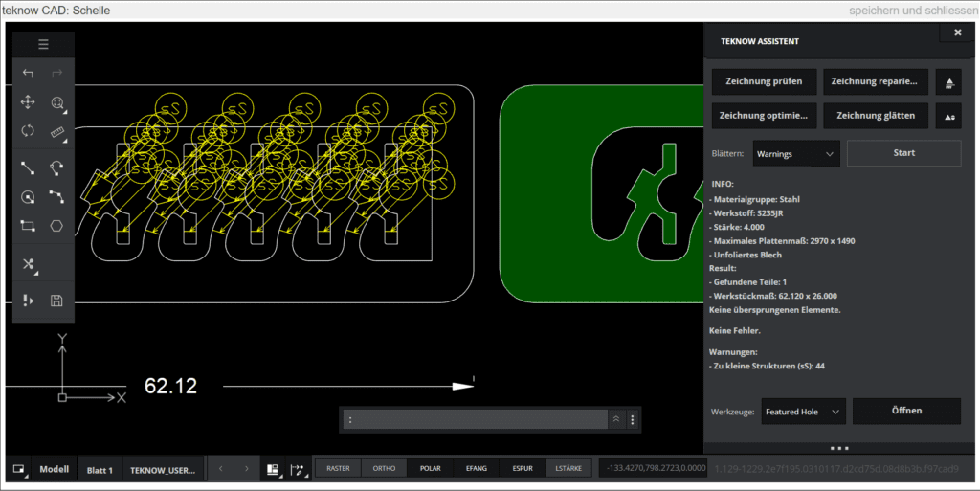The height and width of the screenshot is (491, 980).
Task: Click the upload triangle icon beside Zeichnung reparie...
Action: [x=948, y=82]
